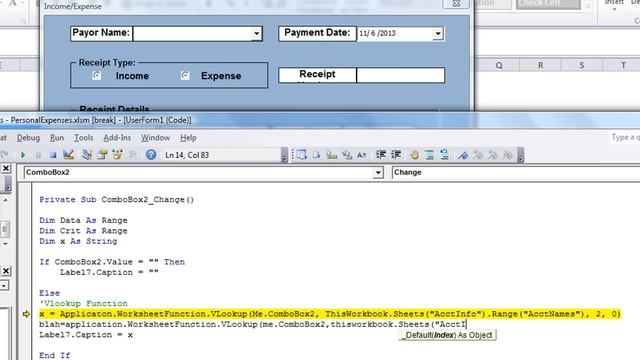Open Project Explorer from the toolbar
Image resolution: width=640 pixels, height=360 pixels.
tap(87, 155)
